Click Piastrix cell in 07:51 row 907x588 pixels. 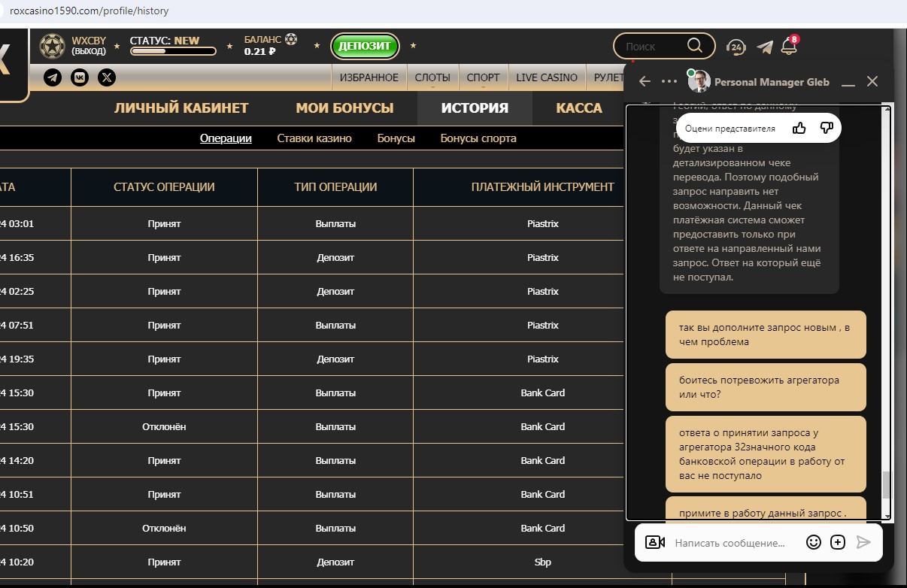tap(542, 325)
